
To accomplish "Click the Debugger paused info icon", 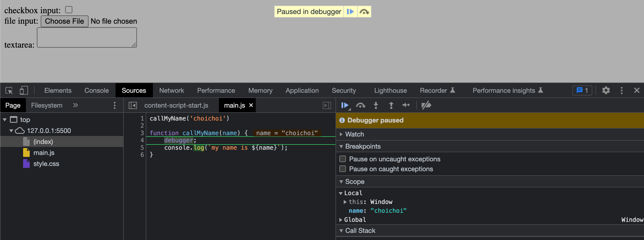I will click(x=342, y=120).
